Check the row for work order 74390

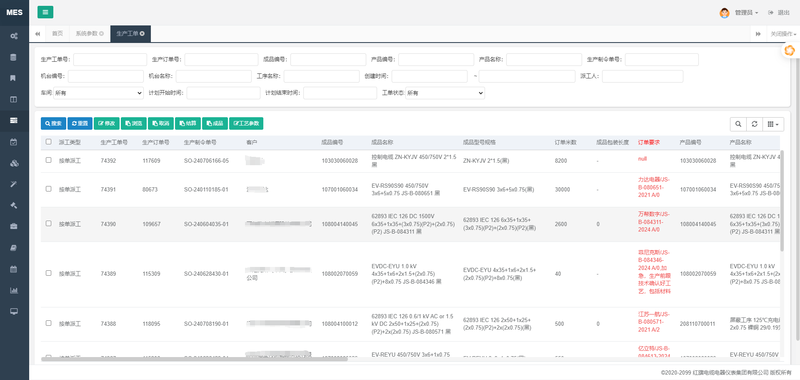(48, 223)
